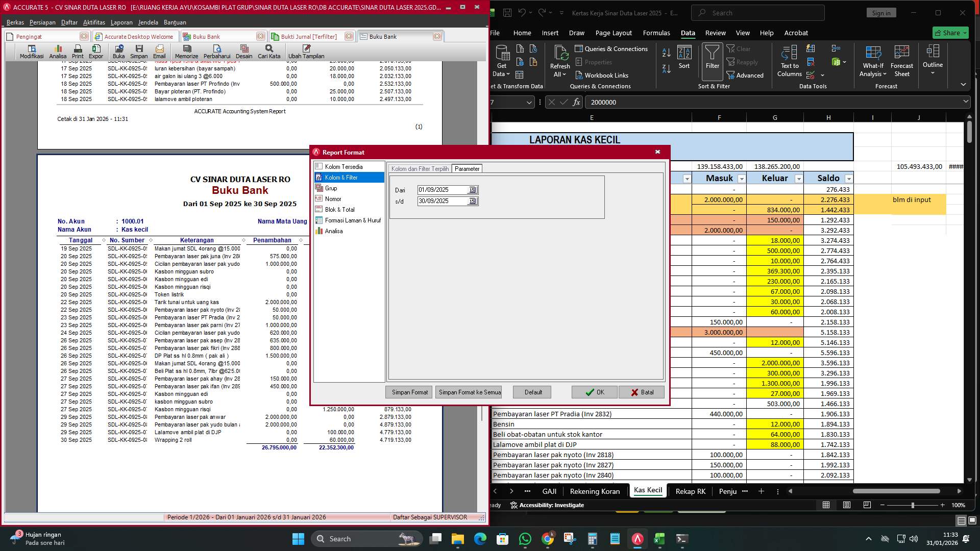Open the Dari date picker in Report Format
The width and height of the screenshot is (980, 551).
click(x=473, y=190)
